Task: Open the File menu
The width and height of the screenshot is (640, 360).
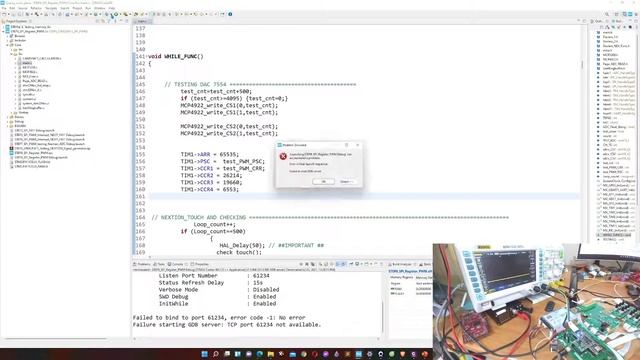Action: [x=4, y=8]
